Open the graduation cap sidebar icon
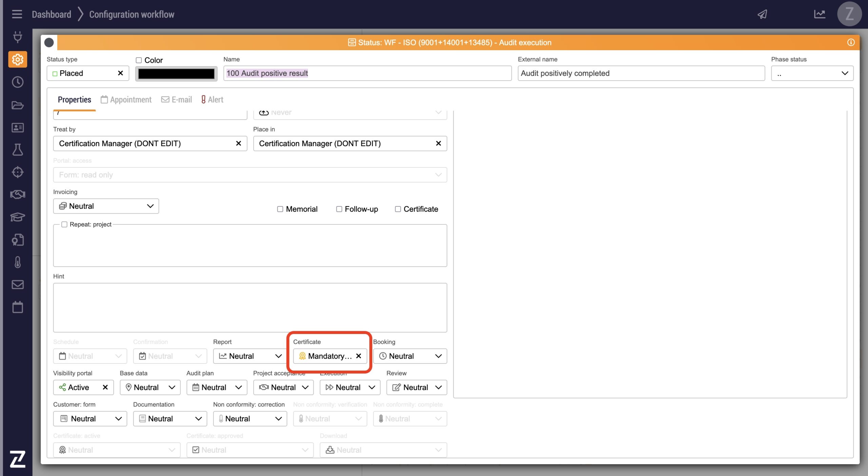This screenshot has height=476, width=868. (18, 217)
